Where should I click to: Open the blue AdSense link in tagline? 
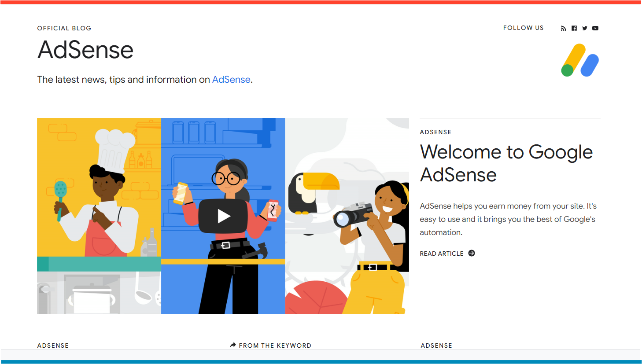(231, 80)
